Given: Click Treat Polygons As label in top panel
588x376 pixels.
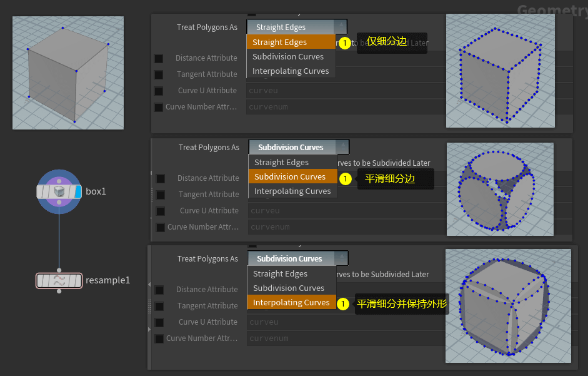Looking at the screenshot, I should click(x=207, y=27).
